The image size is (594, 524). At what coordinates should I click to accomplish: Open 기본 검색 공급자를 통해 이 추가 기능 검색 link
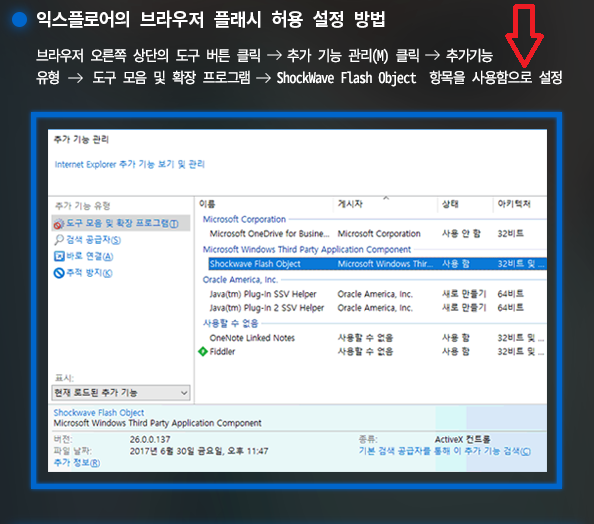(x=445, y=451)
